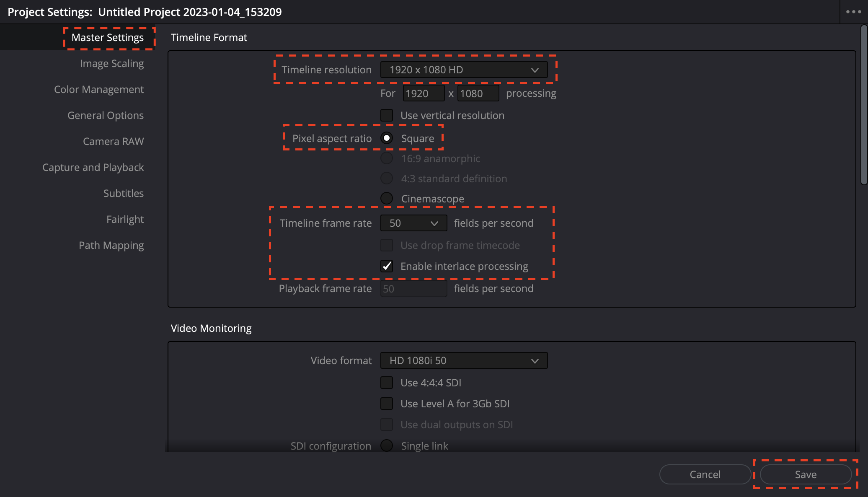This screenshot has width=868, height=497.
Task: Open Timeline resolution dropdown
Action: pyautogui.click(x=464, y=70)
